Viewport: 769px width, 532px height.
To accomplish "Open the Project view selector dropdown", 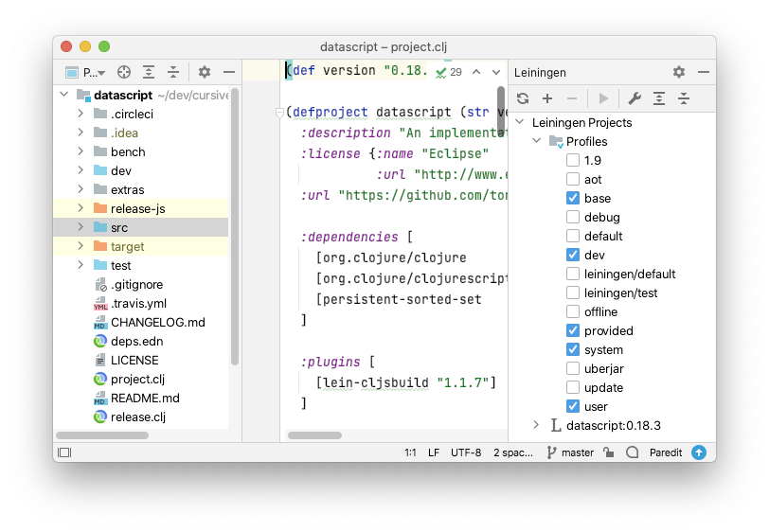I will tap(86, 73).
